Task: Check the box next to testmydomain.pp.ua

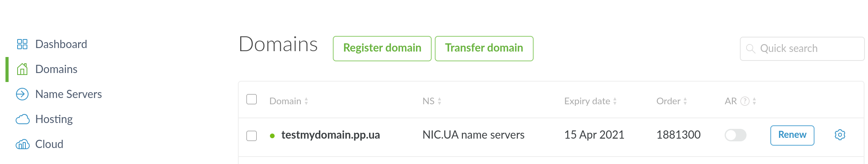Action: tap(252, 135)
